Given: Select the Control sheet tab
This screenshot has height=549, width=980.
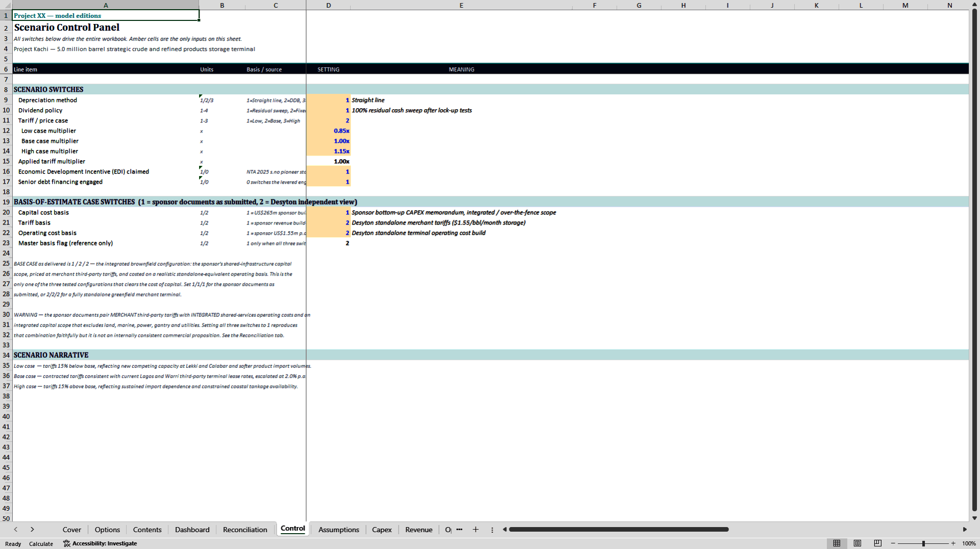Looking at the screenshot, I should pos(293,529).
